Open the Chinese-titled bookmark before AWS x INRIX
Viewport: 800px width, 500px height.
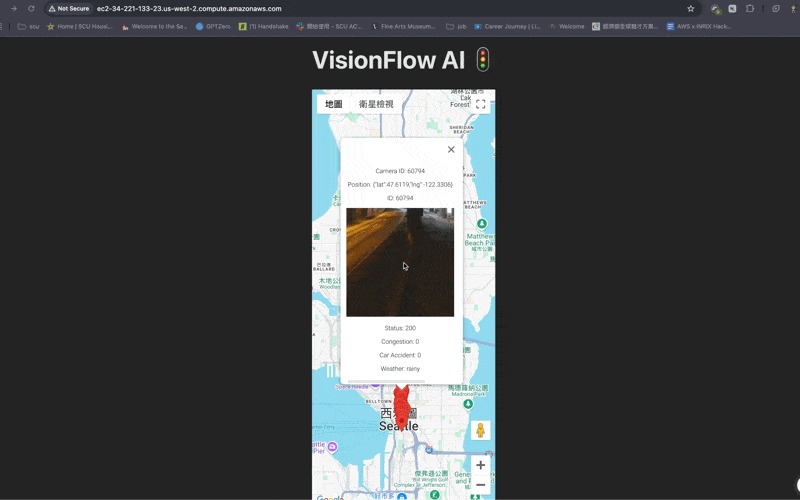[x=625, y=27]
